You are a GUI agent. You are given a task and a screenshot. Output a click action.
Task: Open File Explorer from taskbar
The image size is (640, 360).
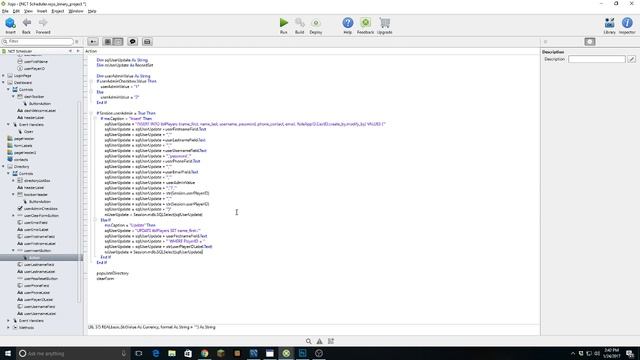click(172, 353)
